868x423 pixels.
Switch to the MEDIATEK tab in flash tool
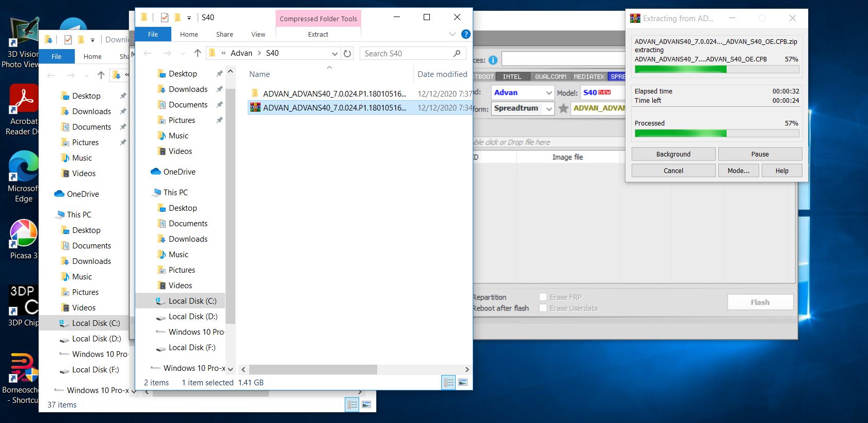589,76
